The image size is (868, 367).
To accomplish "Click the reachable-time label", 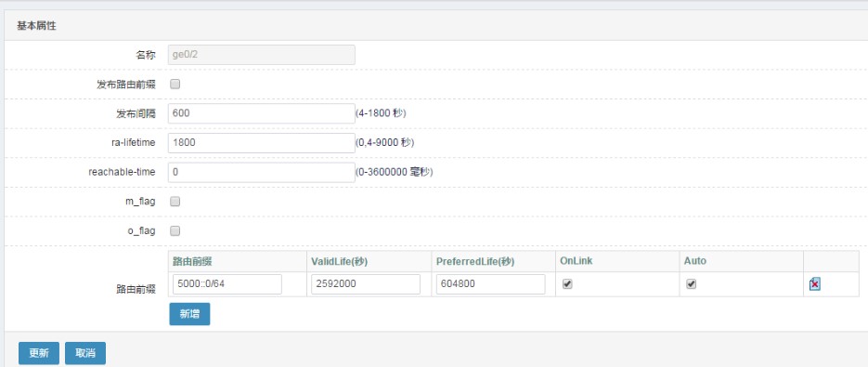I will [122, 172].
